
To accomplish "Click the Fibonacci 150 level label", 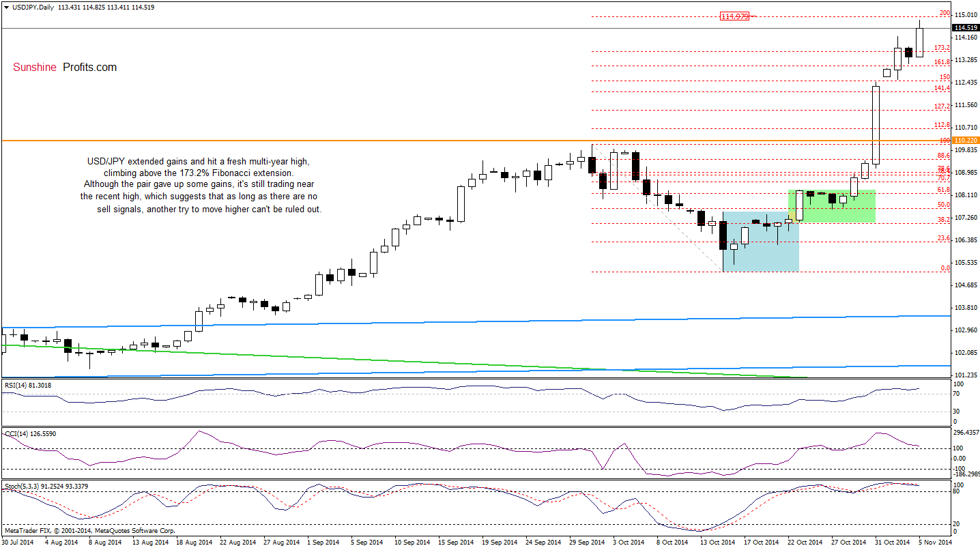I will 945,77.
